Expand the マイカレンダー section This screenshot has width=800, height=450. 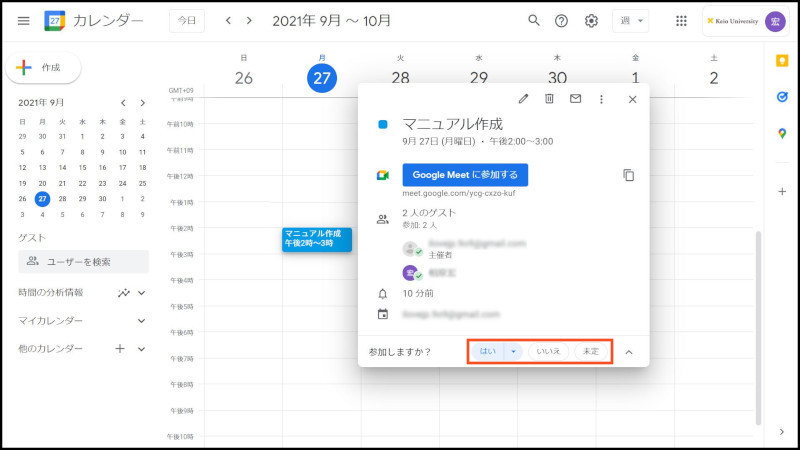[141, 321]
